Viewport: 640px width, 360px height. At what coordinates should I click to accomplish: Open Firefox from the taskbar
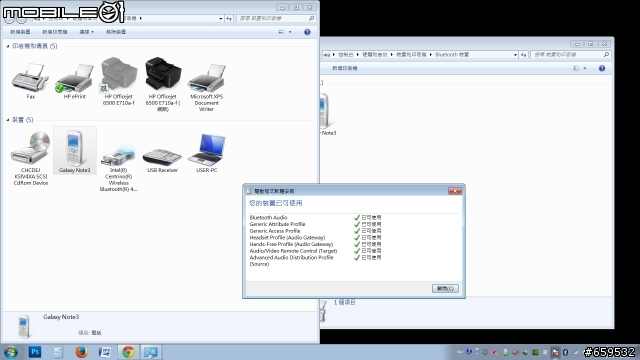click(x=81, y=351)
